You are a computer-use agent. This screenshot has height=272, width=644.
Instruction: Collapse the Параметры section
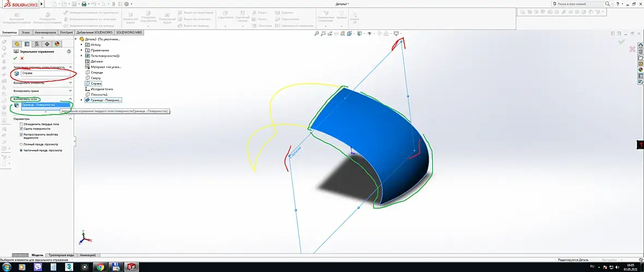tap(70, 119)
